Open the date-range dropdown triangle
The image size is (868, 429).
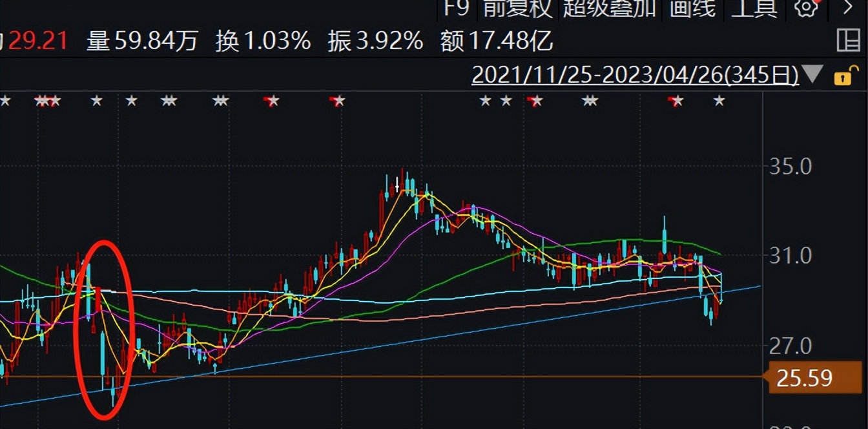tap(814, 76)
